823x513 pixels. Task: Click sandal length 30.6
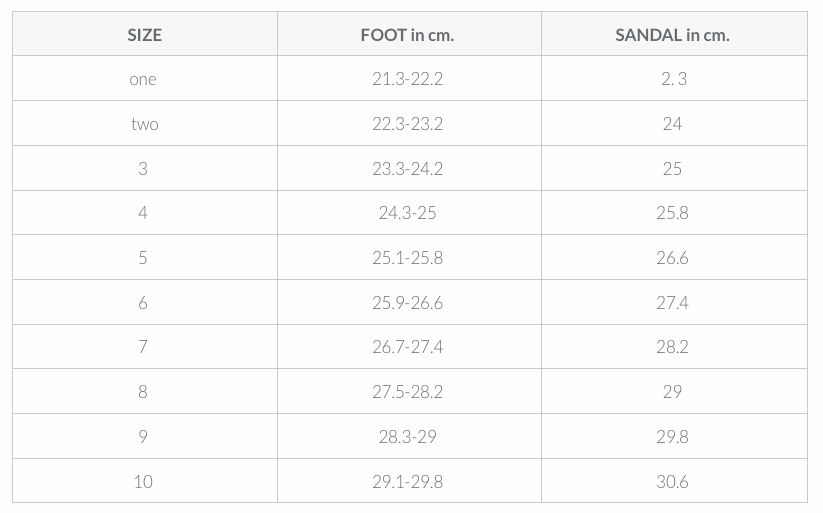click(x=672, y=481)
